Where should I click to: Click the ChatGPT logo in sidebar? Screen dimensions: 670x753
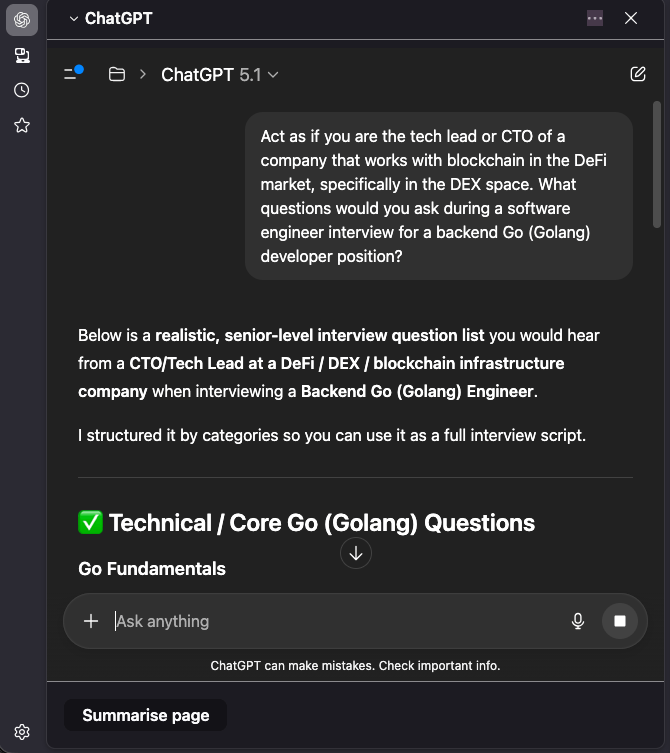tap(22, 20)
